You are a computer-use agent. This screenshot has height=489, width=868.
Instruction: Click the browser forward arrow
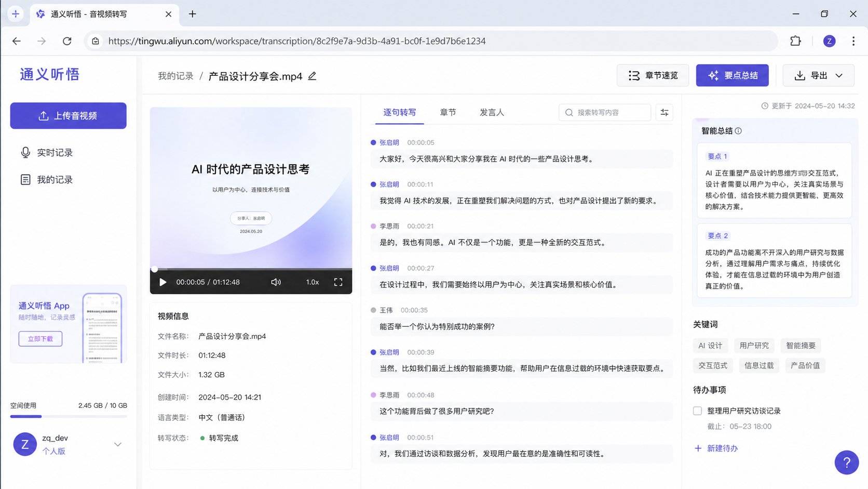(42, 41)
